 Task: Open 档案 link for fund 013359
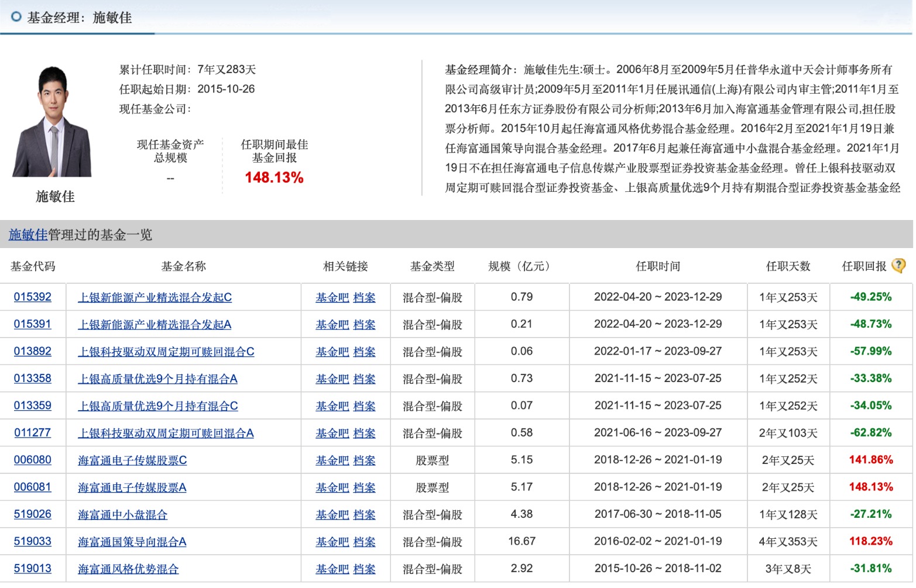[364, 405]
